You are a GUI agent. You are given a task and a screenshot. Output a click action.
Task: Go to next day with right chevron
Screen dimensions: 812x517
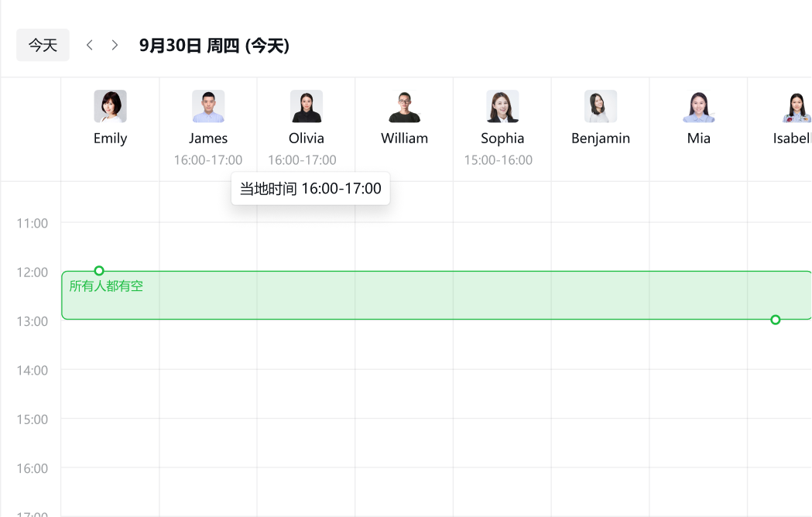tap(115, 45)
